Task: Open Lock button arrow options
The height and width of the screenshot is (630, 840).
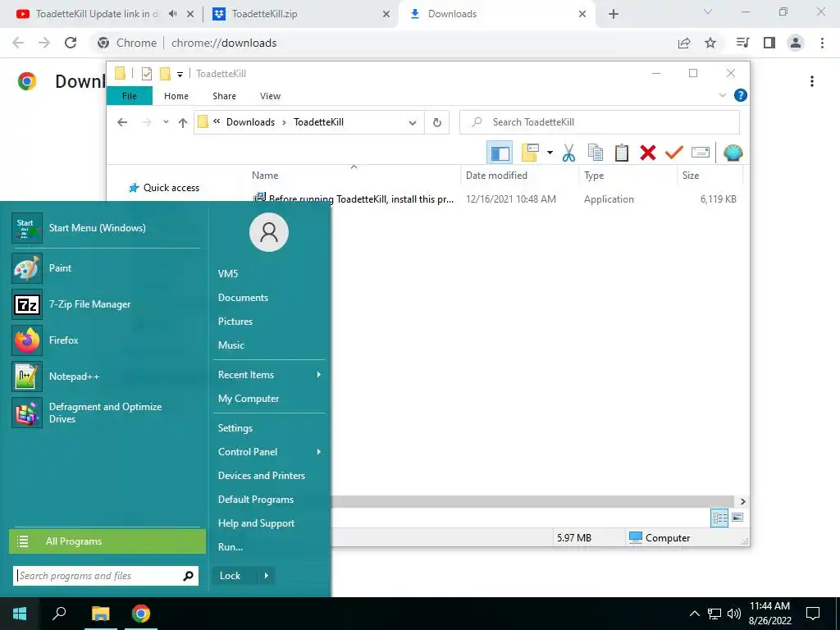Action: pyautogui.click(x=267, y=576)
